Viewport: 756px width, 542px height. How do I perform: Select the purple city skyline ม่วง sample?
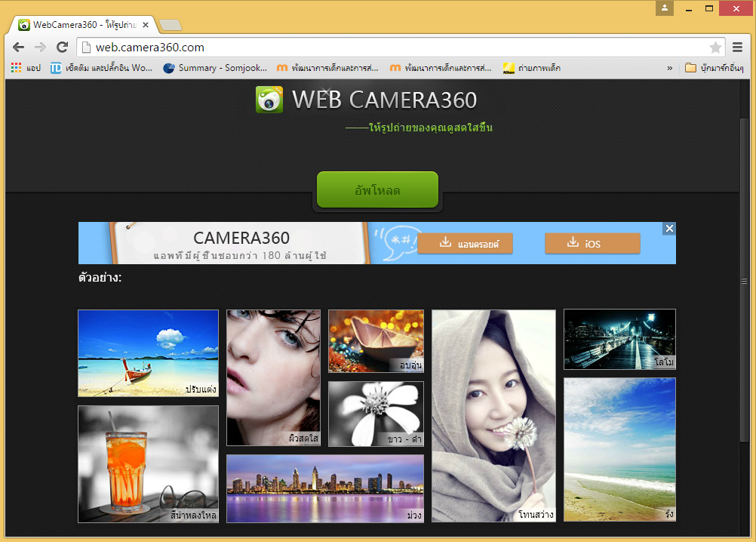pyautogui.click(x=325, y=488)
